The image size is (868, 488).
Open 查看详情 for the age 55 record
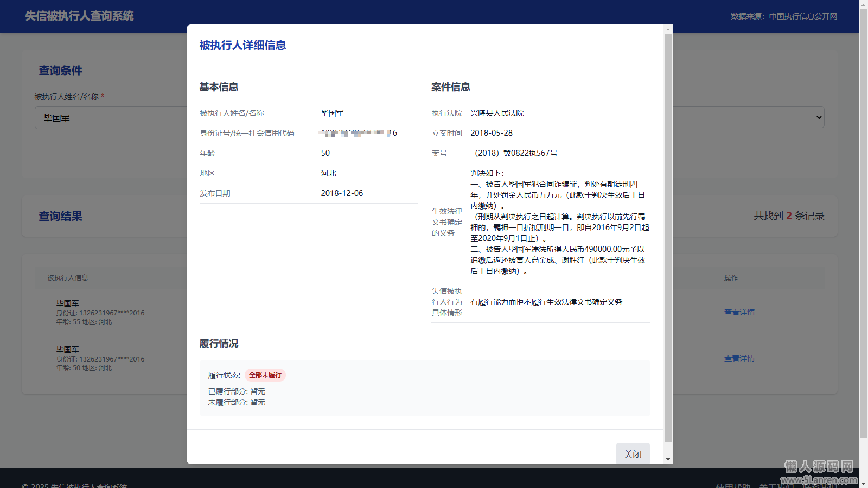pyautogui.click(x=739, y=312)
